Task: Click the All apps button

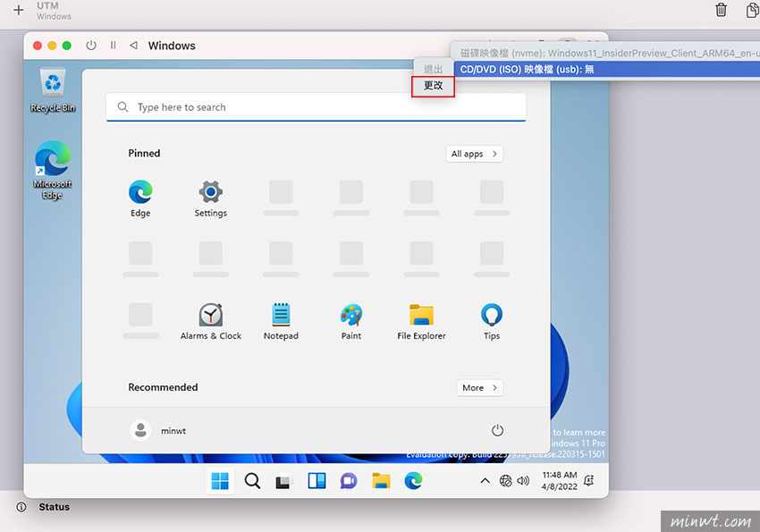Action: [x=474, y=154]
